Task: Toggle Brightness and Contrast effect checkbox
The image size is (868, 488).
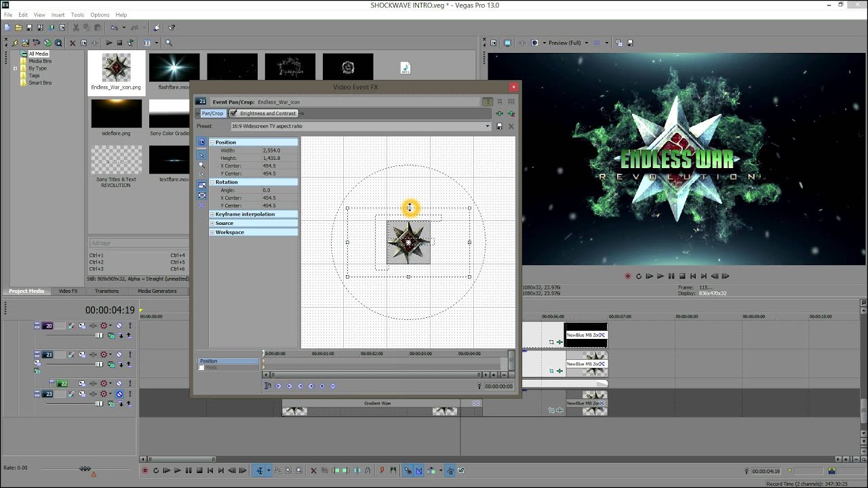Action: click(x=234, y=113)
